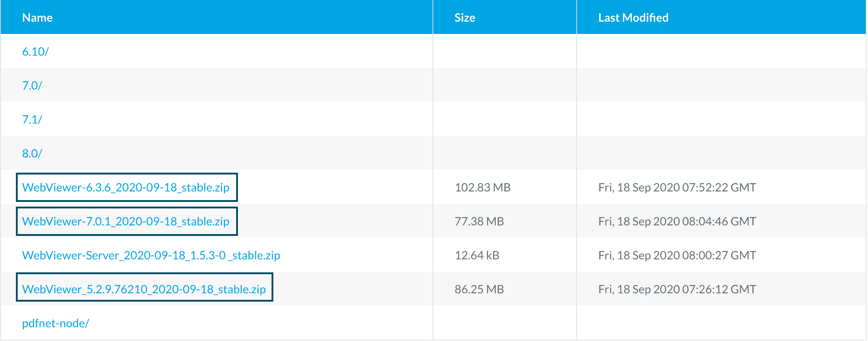Viewport: 868px width, 341px height.
Task: Open the 7.0/ directory
Action: click(x=32, y=86)
